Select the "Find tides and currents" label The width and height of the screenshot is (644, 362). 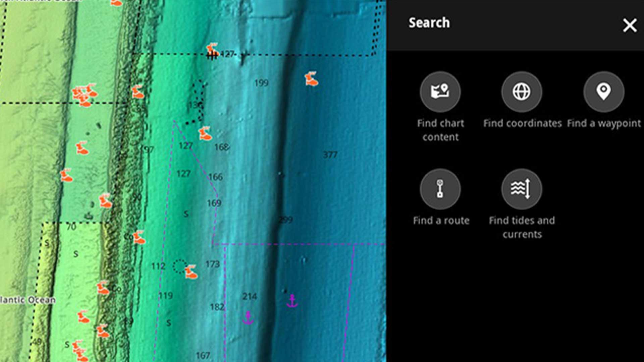tap(522, 227)
